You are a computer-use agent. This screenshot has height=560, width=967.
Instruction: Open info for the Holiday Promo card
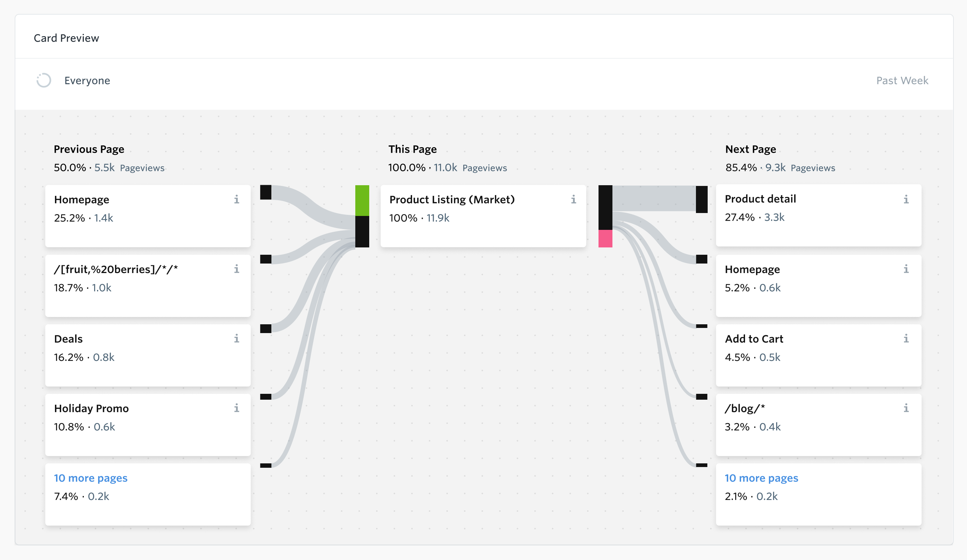(x=237, y=408)
